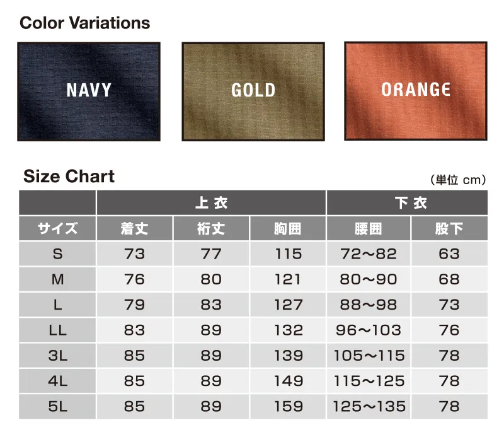This screenshot has width=504, height=432.
Task: Click the 股下 column header
Action: 449,228
